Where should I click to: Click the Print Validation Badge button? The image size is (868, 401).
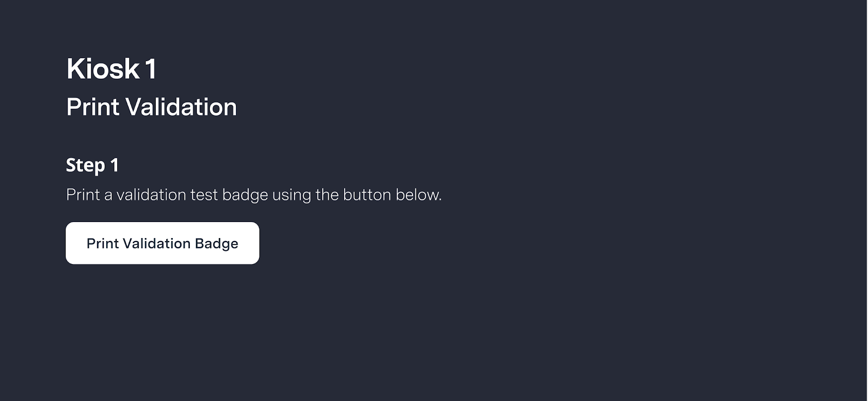[162, 243]
